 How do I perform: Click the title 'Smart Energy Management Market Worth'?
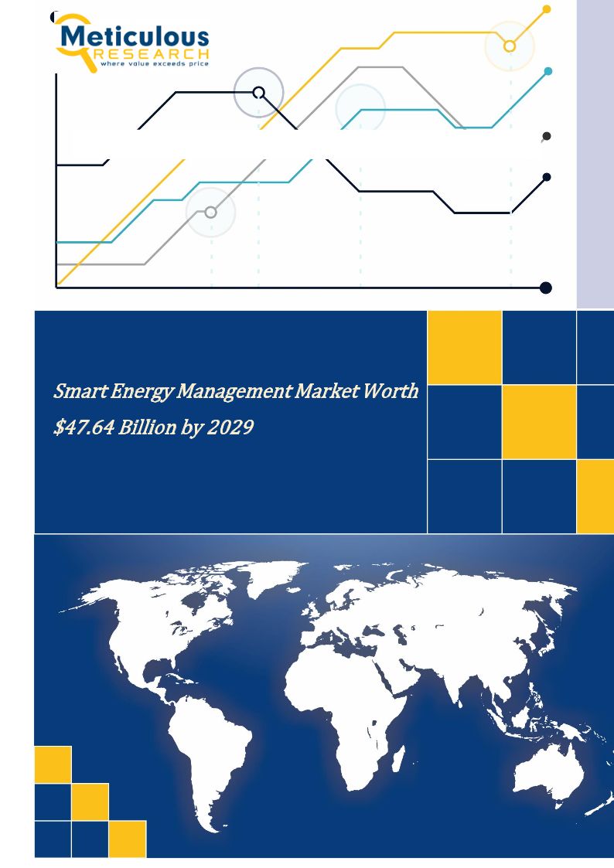(x=236, y=391)
